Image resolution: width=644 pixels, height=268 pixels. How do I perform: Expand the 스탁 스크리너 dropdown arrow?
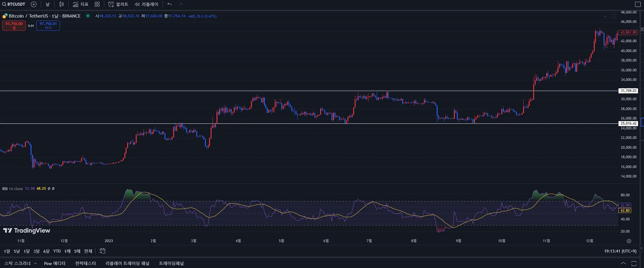tap(35, 264)
